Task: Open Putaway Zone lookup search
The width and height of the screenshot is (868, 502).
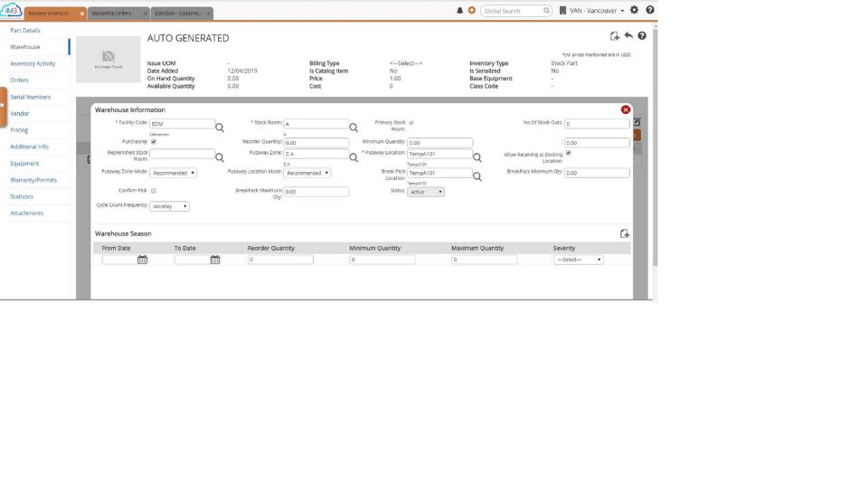Action: pyautogui.click(x=354, y=157)
